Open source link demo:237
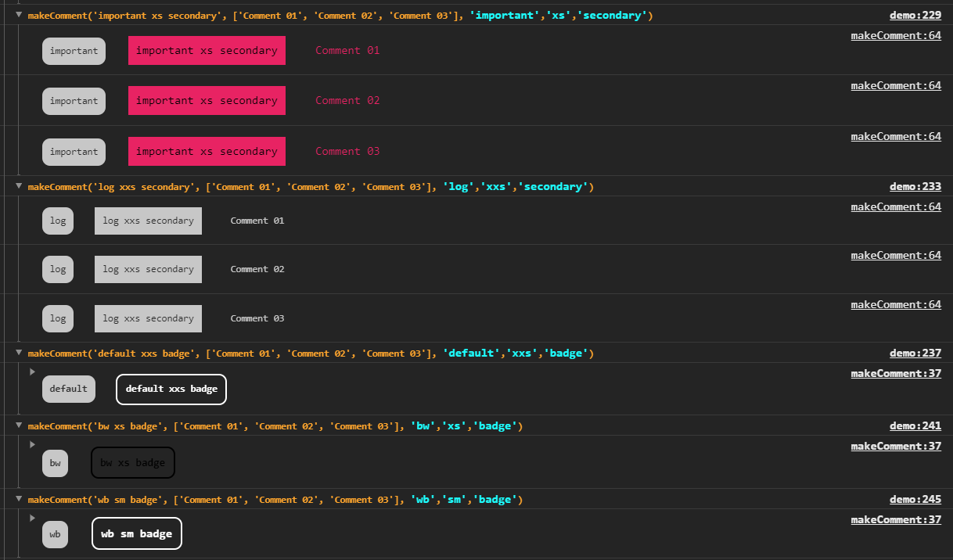This screenshot has width=953, height=560. tap(915, 353)
